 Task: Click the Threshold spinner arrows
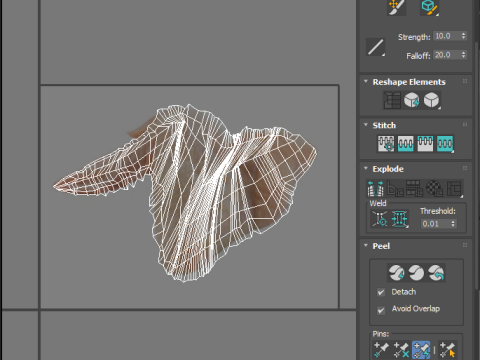(x=453, y=224)
